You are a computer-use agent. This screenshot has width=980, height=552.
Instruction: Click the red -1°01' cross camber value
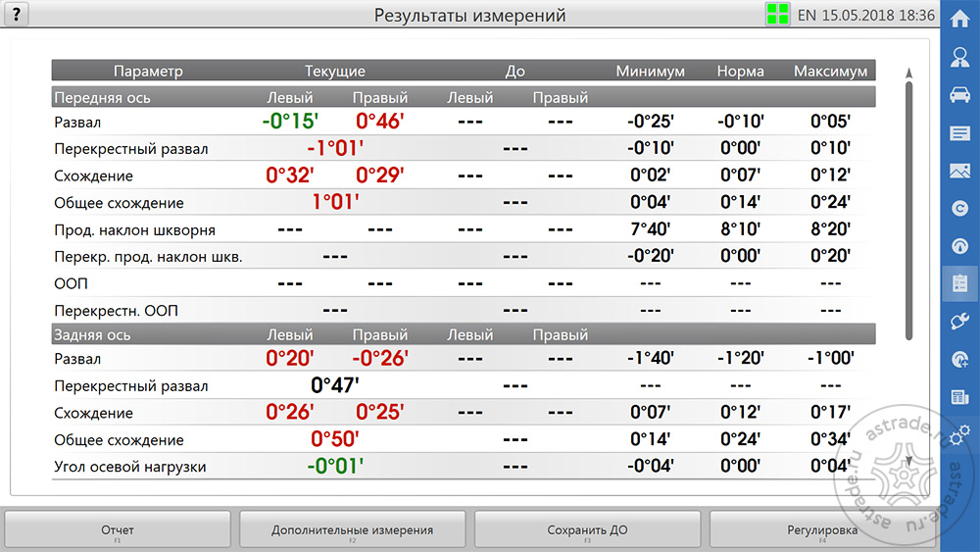[335, 148]
